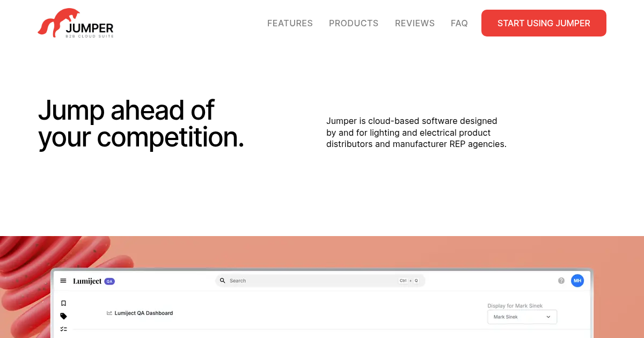Click the Jumper fox logo
The width and height of the screenshot is (644, 338).
[76, 24]
